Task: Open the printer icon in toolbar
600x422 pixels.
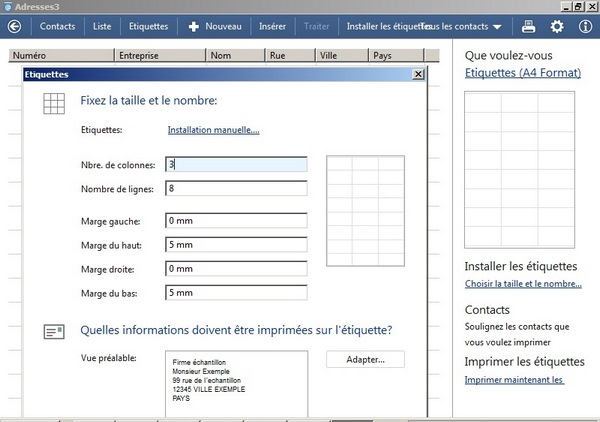Action: pyautogui.click(x=528, y=26)
